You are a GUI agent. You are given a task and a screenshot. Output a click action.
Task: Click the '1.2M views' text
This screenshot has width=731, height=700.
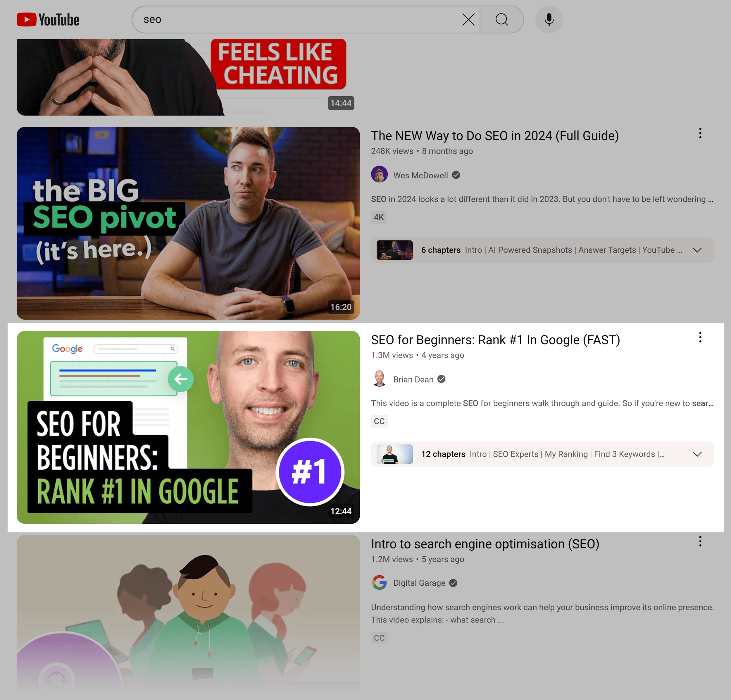(392, 559)
